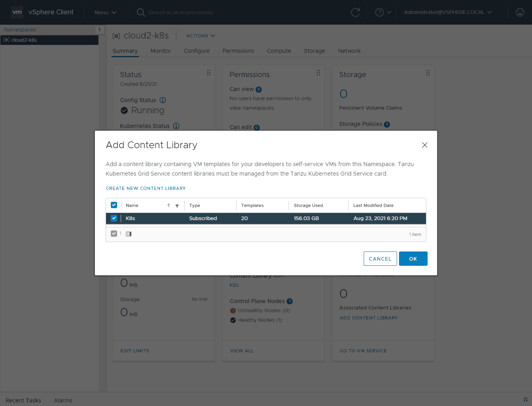532x406 pixels.
Task: Click the Storage card drag handle
Action: [x=428, y=73]
